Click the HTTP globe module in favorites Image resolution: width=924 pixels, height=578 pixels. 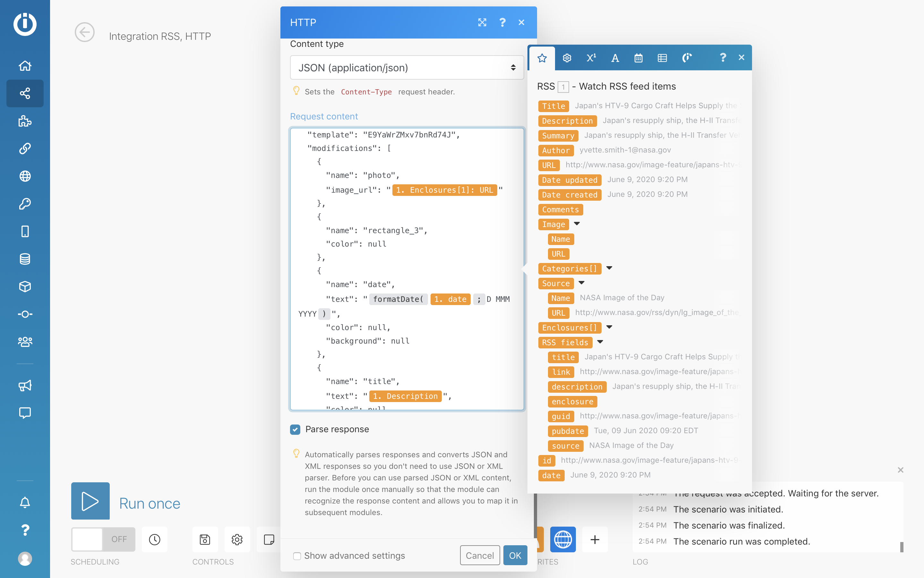point(563,539)
